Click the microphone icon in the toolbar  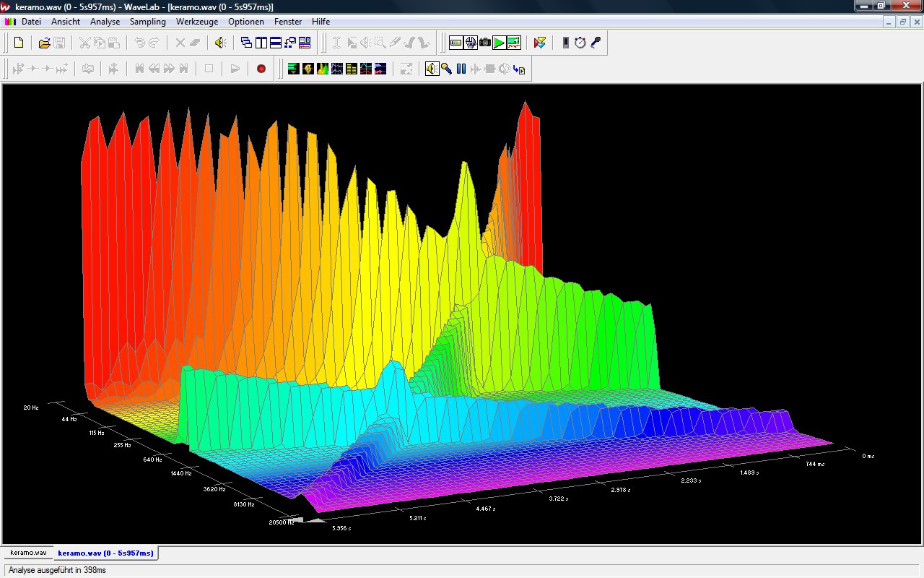click(x=595, y=43)
